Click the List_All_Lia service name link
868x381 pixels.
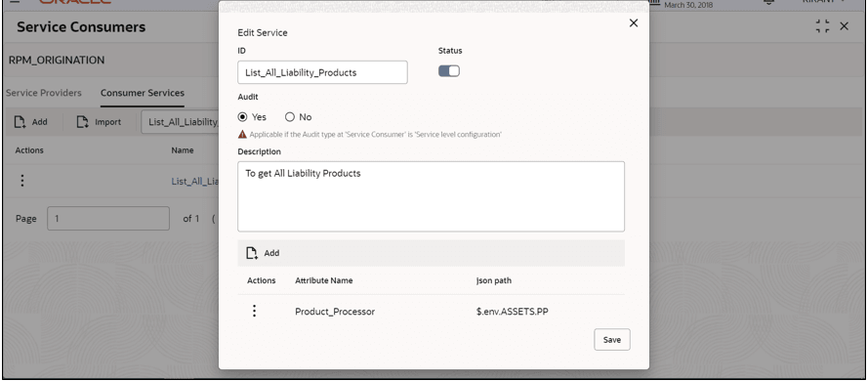pyautogui.click(x=195, y=181)
